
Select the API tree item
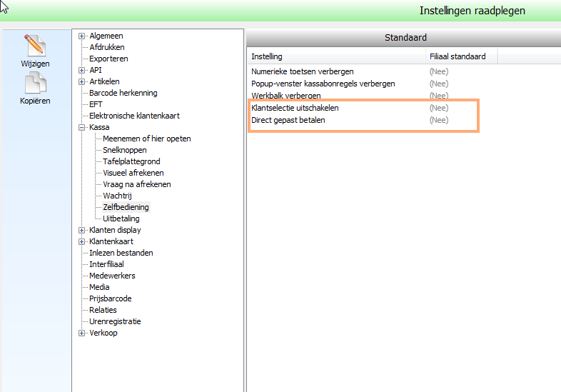click(x=96, y=70)
